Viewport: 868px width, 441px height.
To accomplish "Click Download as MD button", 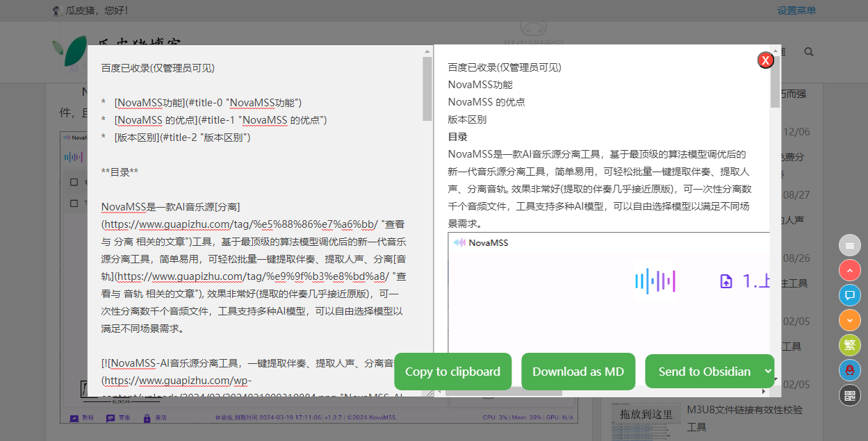I will pos(578,372).
